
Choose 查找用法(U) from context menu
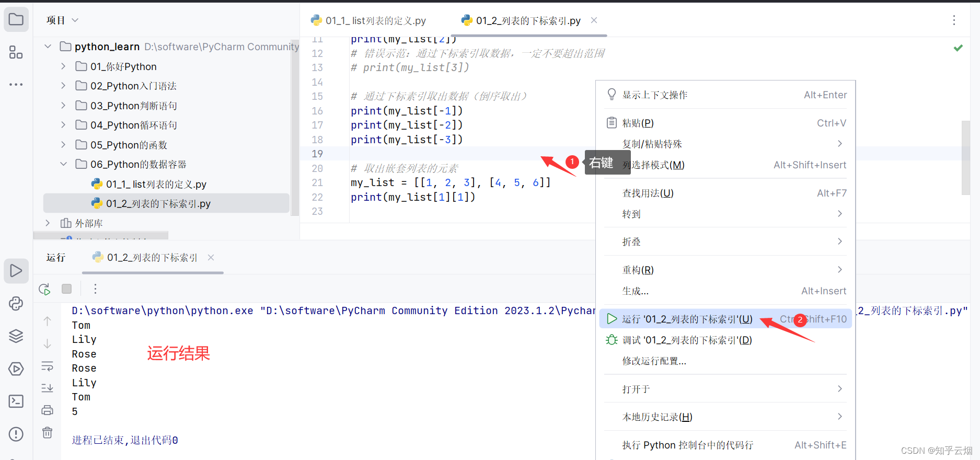(x=725, y=193)
